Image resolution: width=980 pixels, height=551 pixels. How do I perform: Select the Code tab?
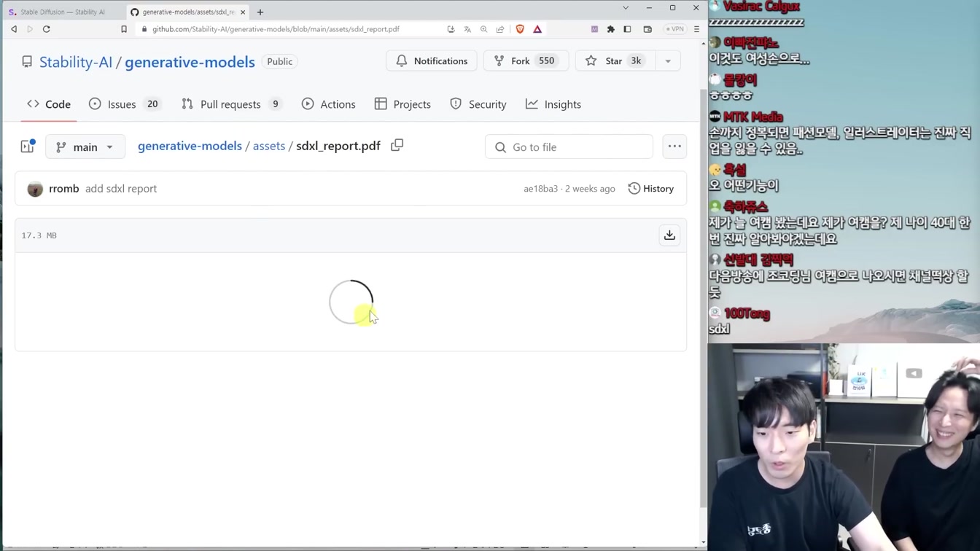(x=49, y=104)
